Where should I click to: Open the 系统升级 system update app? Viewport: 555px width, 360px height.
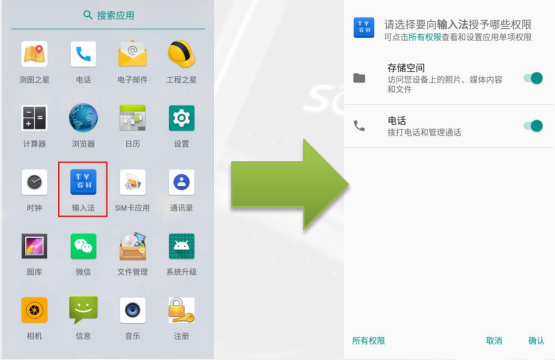(181, 246)
